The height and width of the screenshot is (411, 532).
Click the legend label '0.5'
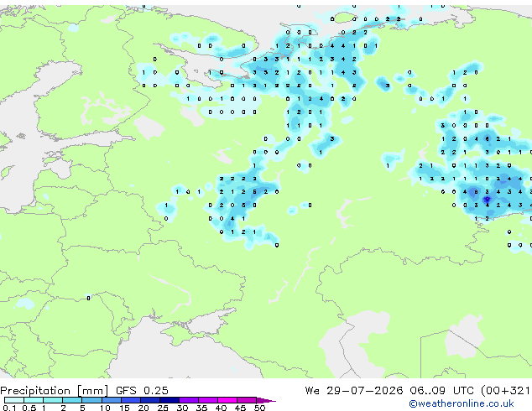click(x=29, y=408)
